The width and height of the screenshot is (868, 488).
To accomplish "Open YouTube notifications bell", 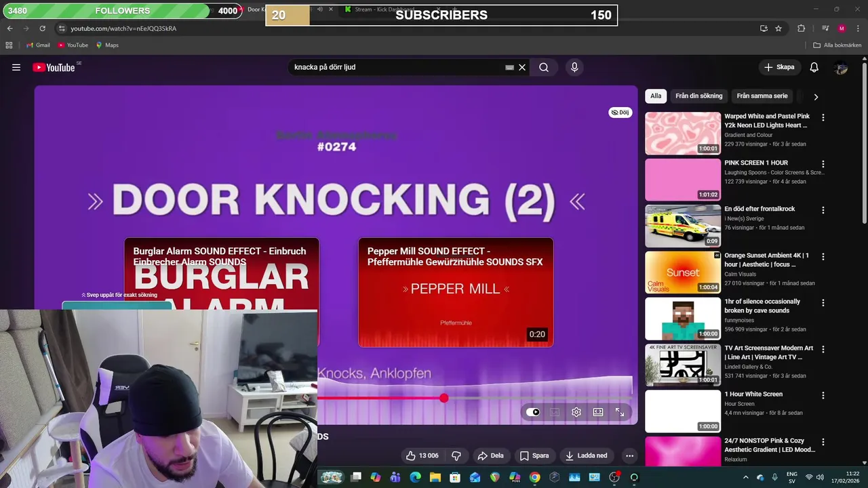I will (x=814, y=67).
